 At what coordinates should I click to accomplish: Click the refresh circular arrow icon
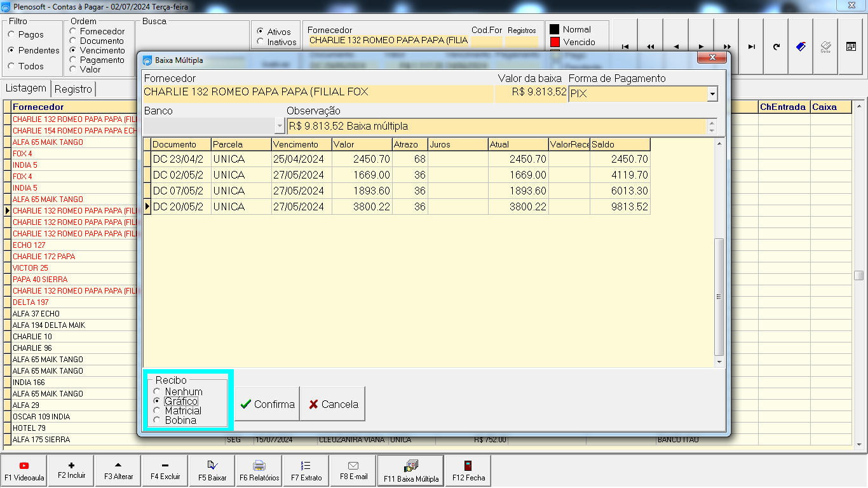coord(776,46)
